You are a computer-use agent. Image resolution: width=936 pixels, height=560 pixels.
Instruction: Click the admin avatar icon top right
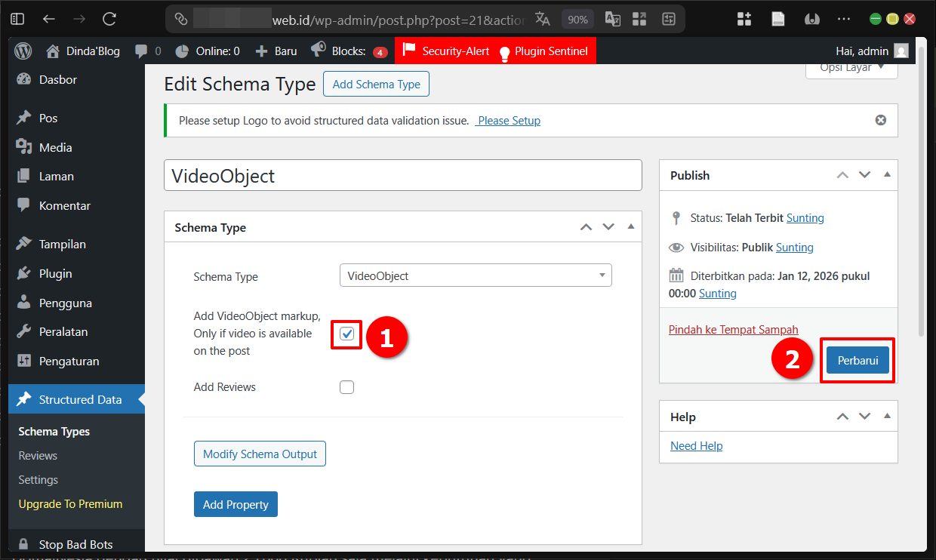point(900,51)
